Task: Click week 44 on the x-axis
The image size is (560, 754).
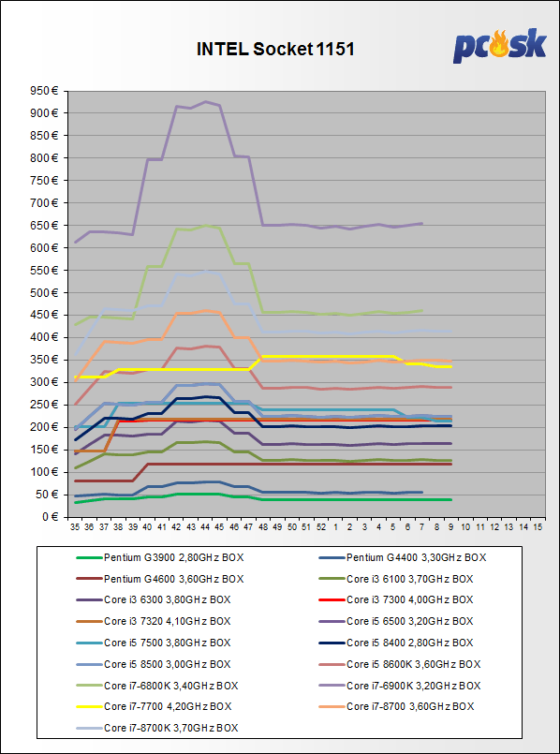Action: pos(204,527)
